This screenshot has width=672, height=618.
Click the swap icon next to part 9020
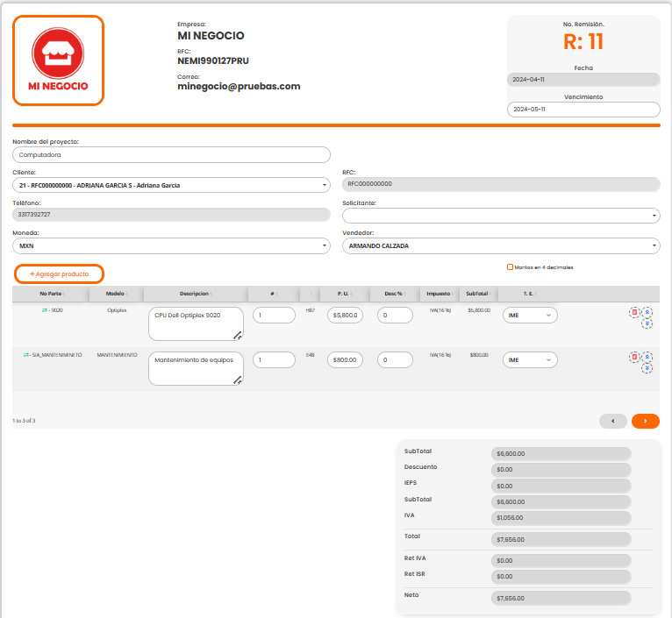44,310
